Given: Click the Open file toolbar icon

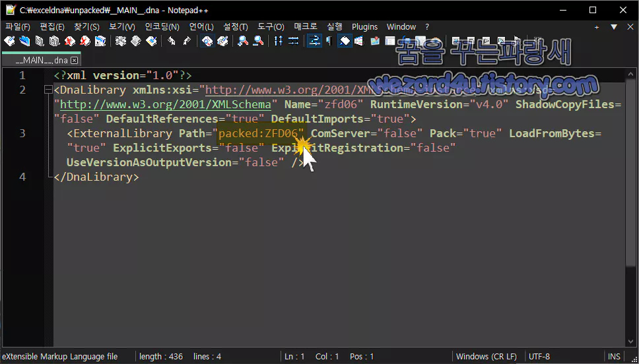Looking at the screenshot, I should click(x=24, y=41).
